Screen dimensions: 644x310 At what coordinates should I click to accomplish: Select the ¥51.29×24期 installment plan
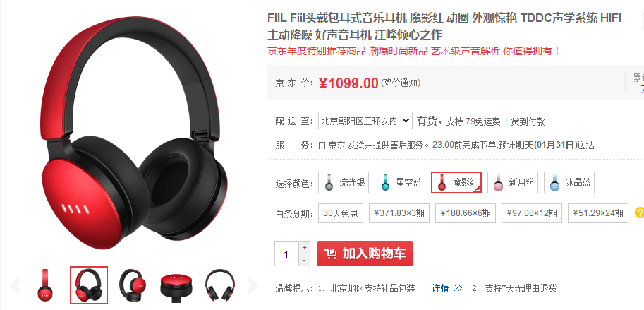point(598,213)
